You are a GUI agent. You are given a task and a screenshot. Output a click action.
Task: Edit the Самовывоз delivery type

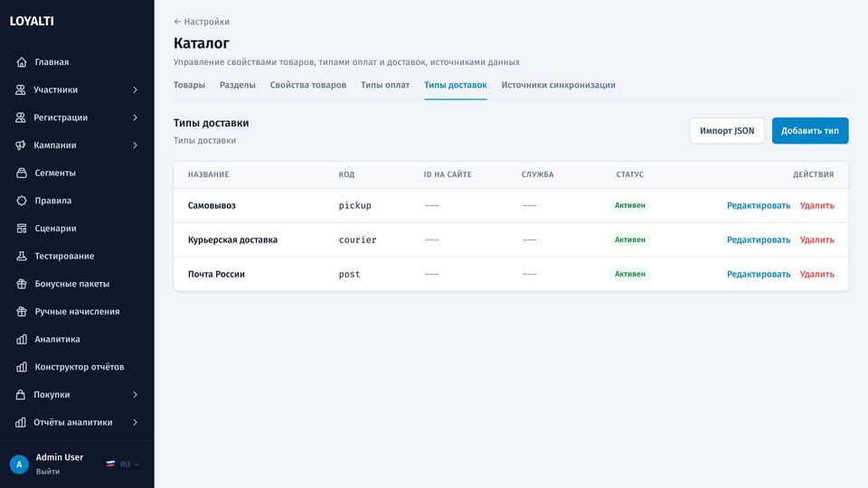759,205
